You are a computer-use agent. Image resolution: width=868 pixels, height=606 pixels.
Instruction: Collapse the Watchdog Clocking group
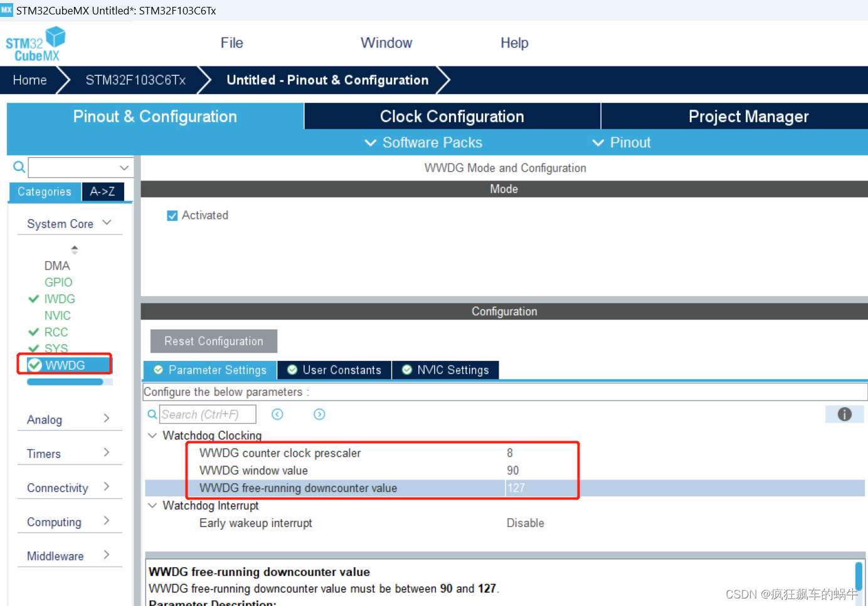[152, 435]
